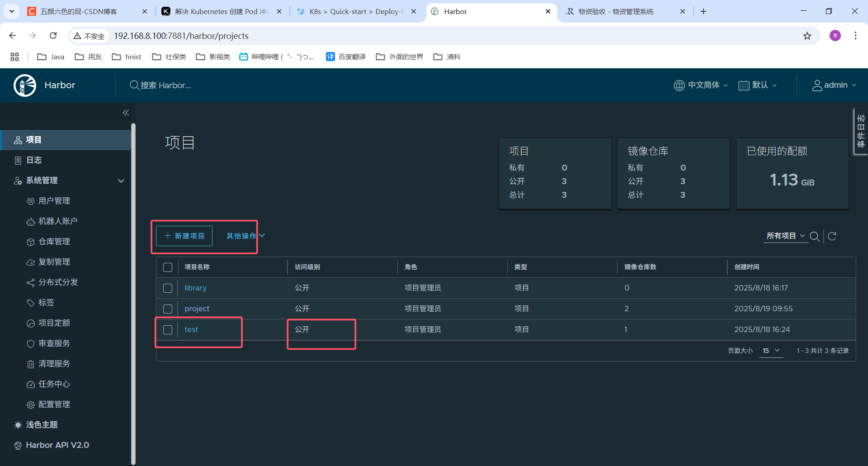Open the project named project
Image resolution: width=868 pixels, height=466 pixels.
pyautogui.click(x=197, y=308)
